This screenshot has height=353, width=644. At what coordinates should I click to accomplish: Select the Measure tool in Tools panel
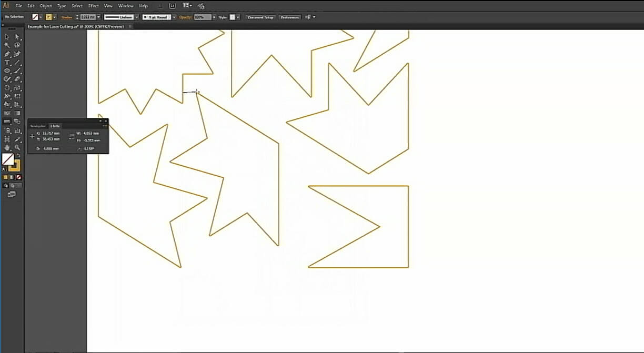click(7, 121)
